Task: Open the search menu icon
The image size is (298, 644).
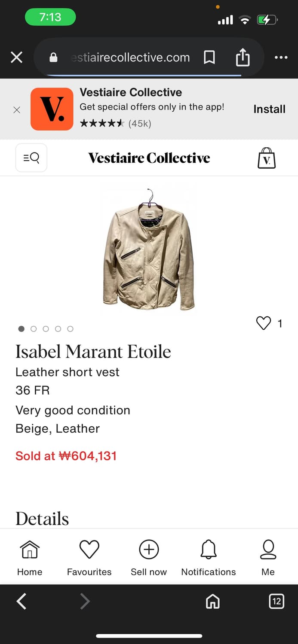Action: coord(31,158)
